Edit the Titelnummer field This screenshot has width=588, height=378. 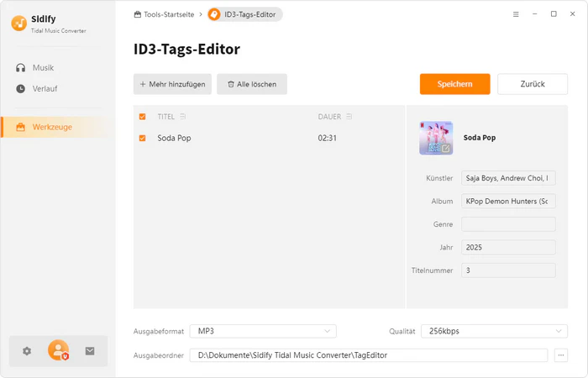(508, 270)
